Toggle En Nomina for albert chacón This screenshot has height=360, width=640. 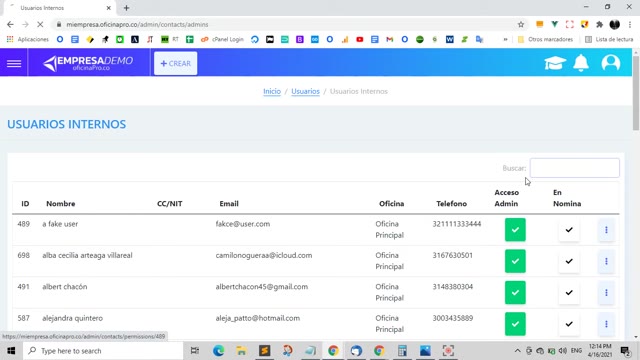(x=569, y=293)
